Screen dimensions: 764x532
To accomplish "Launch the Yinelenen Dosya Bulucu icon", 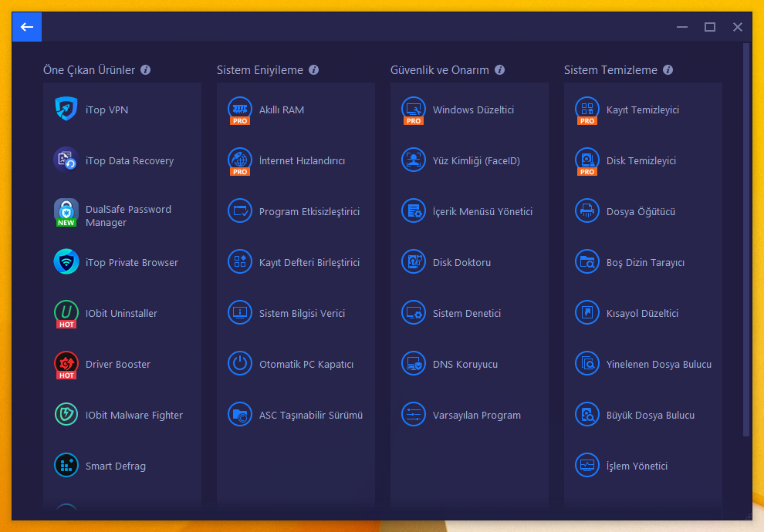I will click(x=587, y=364).
